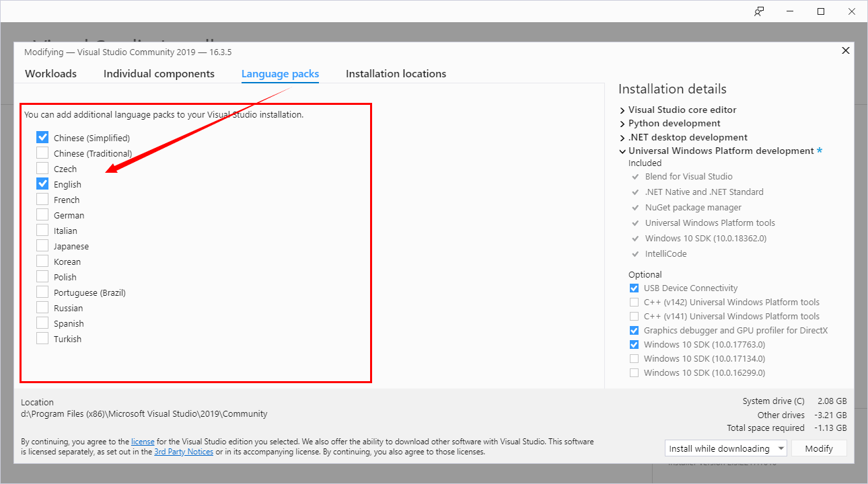Click NuGet package manager included item

point(693,208)
